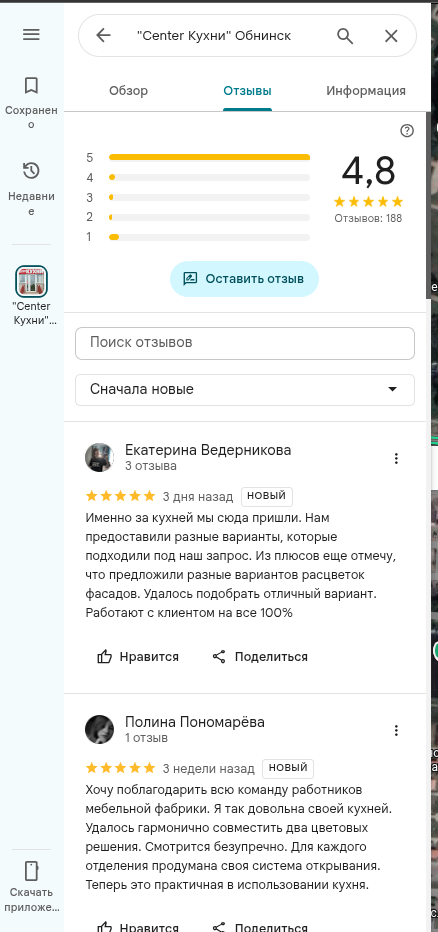Click the search text "Center Кухни" Обнинск

(x=214, y=36)
